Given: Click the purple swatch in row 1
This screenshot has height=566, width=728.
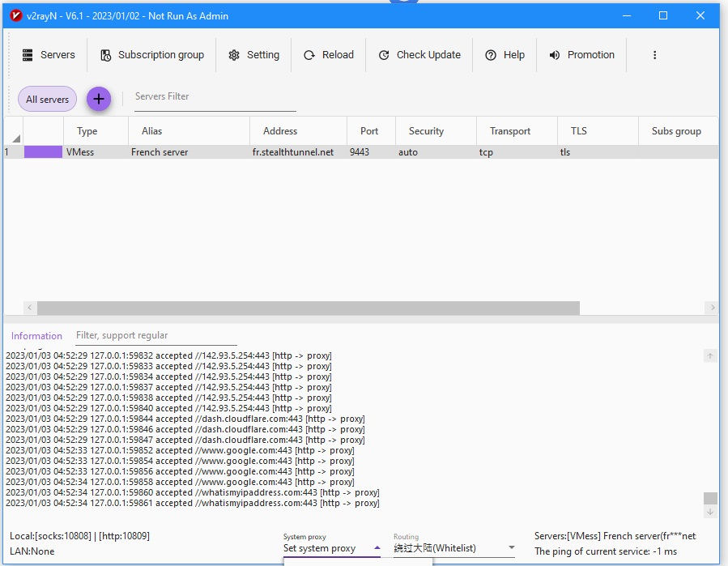Looking at the screenshot, I should tap(43, 152).
